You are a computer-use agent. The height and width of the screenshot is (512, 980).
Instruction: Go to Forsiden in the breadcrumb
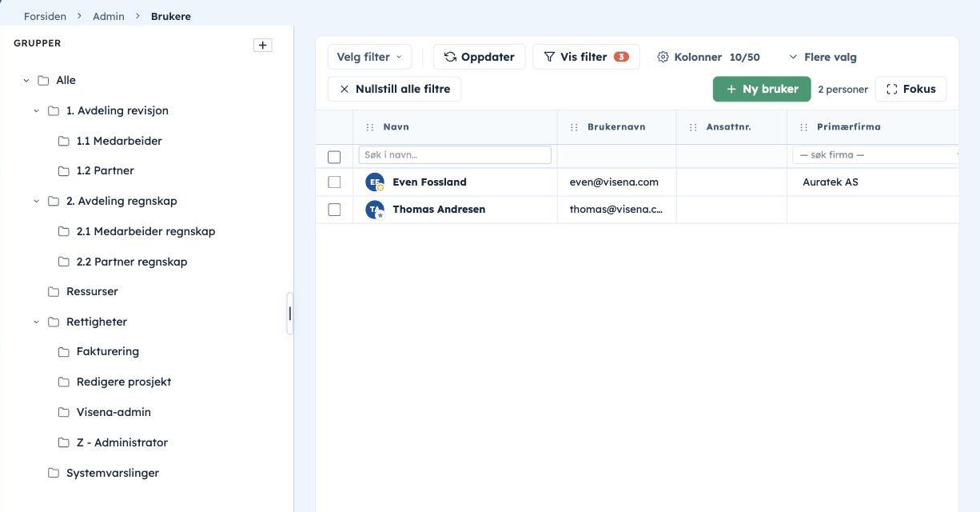point(45,16)
